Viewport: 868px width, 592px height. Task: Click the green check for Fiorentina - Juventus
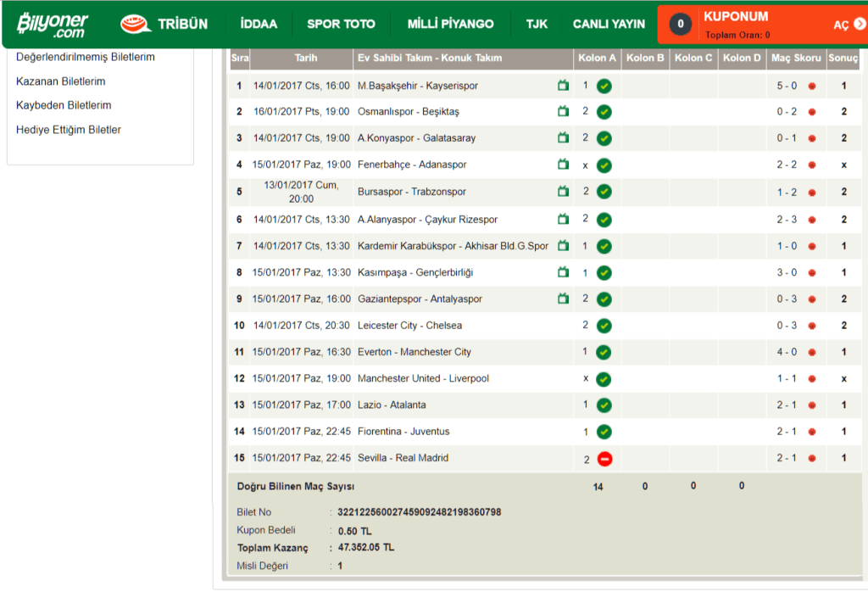[604, 432]
